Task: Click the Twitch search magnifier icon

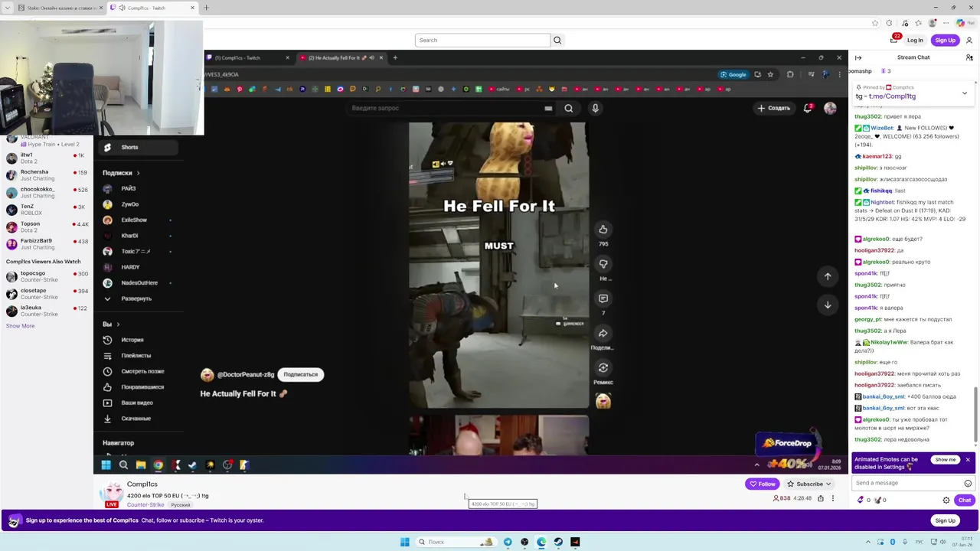Action: click(557, 40)
